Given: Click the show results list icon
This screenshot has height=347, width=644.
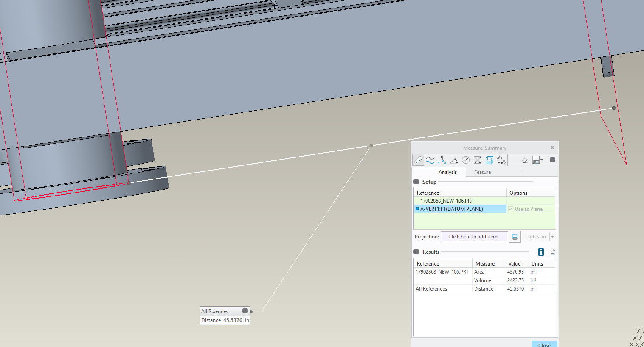Looking at the screenshot, I should pyautogui.click(x=552, y=252).
